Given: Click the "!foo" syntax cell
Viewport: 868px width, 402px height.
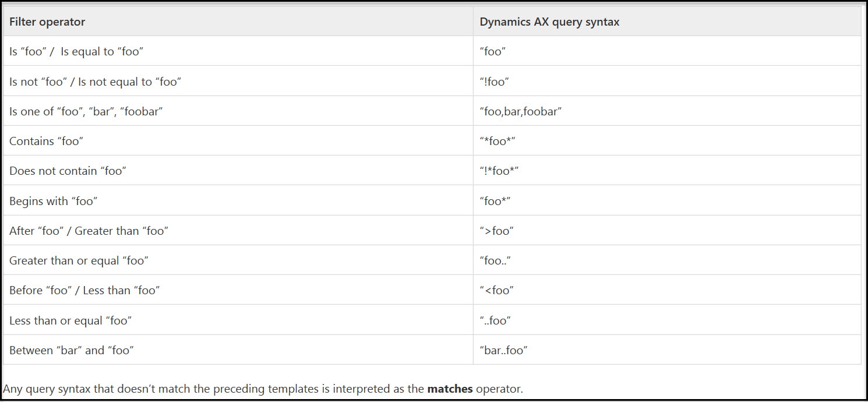Looking at the screenshot, I should tap(492, 82).
